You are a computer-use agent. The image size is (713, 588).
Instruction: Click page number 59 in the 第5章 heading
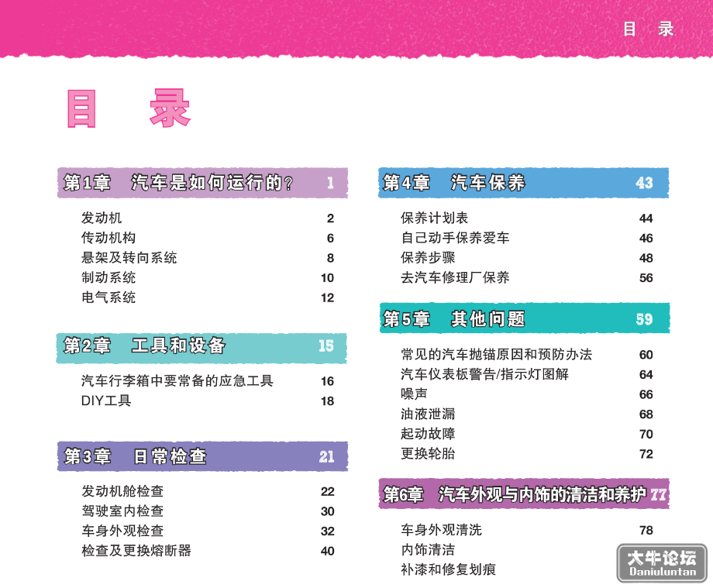[x=644, y=319]
